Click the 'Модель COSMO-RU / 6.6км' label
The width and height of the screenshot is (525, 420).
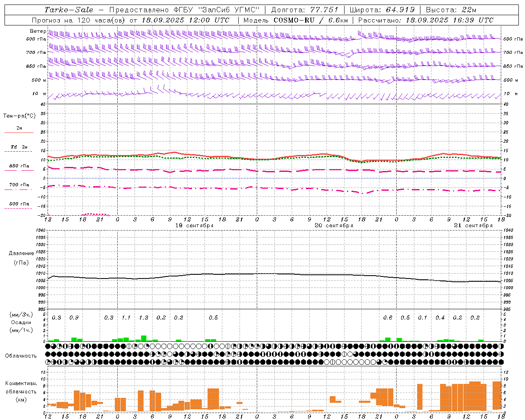point(296,20)
